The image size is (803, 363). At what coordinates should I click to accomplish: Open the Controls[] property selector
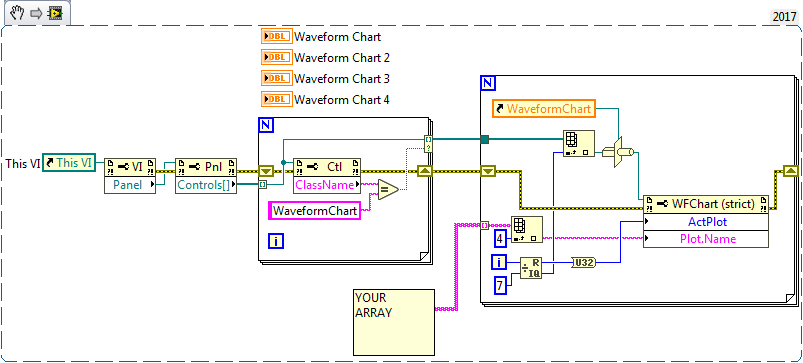tap(206, 185)
